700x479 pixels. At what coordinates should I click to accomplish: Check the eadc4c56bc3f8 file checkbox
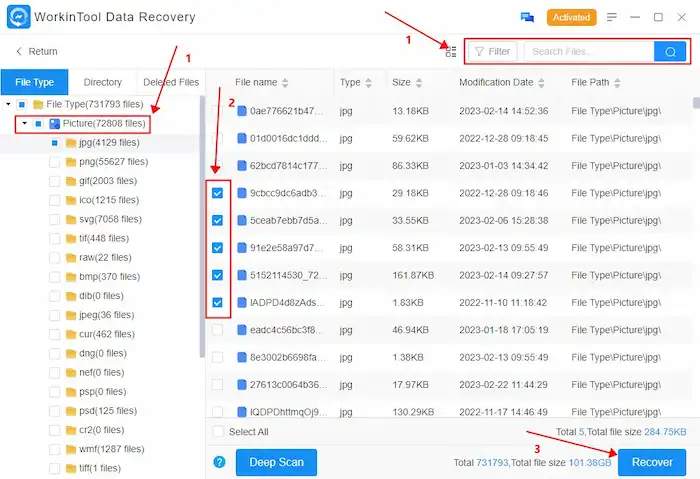point(217,330)
